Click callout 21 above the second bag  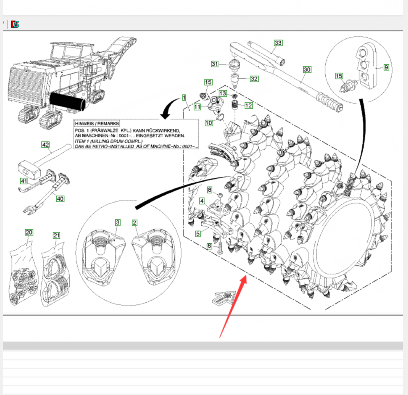tap(56, 235)
